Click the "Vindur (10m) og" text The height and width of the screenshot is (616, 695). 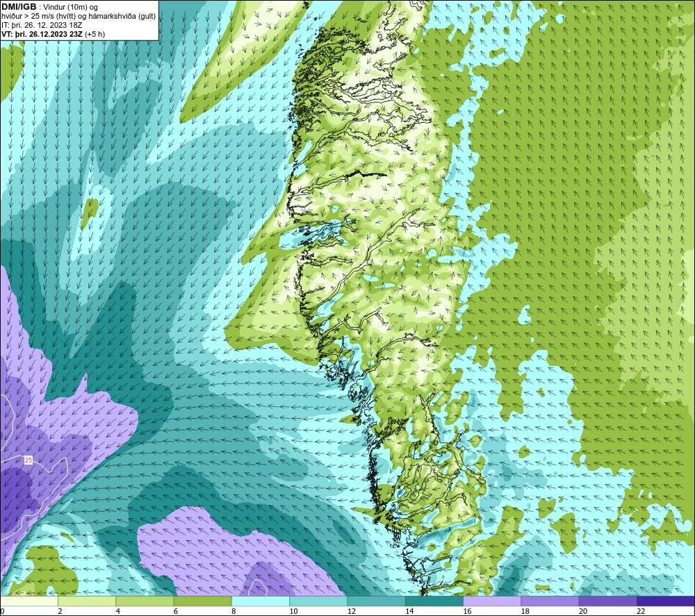coord(72,8)
